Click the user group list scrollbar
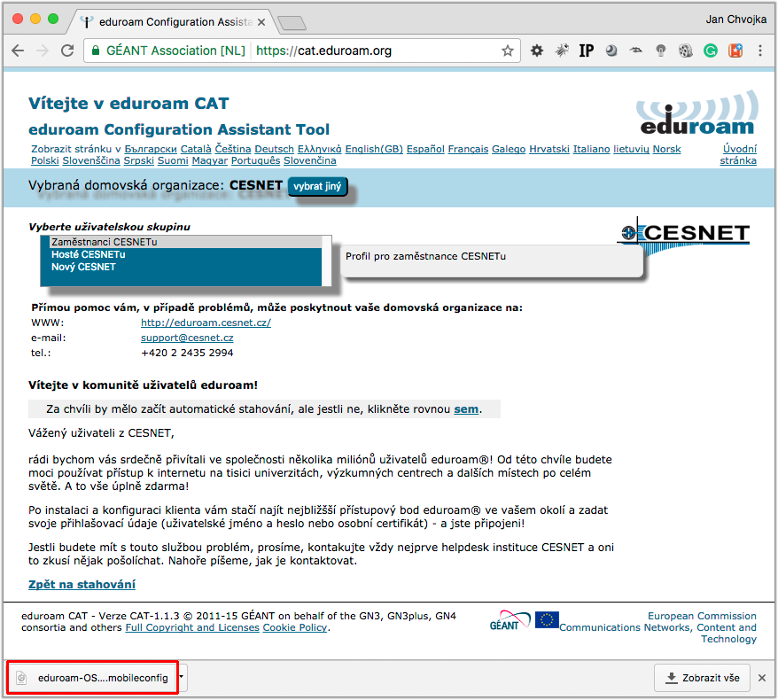Viewport: 778px width, 700px height. click(x=326, y=261)
